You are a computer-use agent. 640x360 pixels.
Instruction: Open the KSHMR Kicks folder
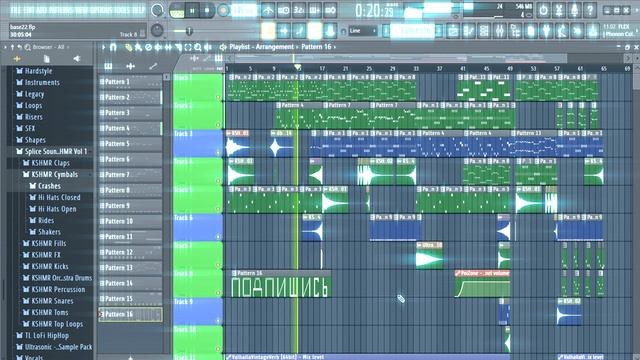point(46,266)
